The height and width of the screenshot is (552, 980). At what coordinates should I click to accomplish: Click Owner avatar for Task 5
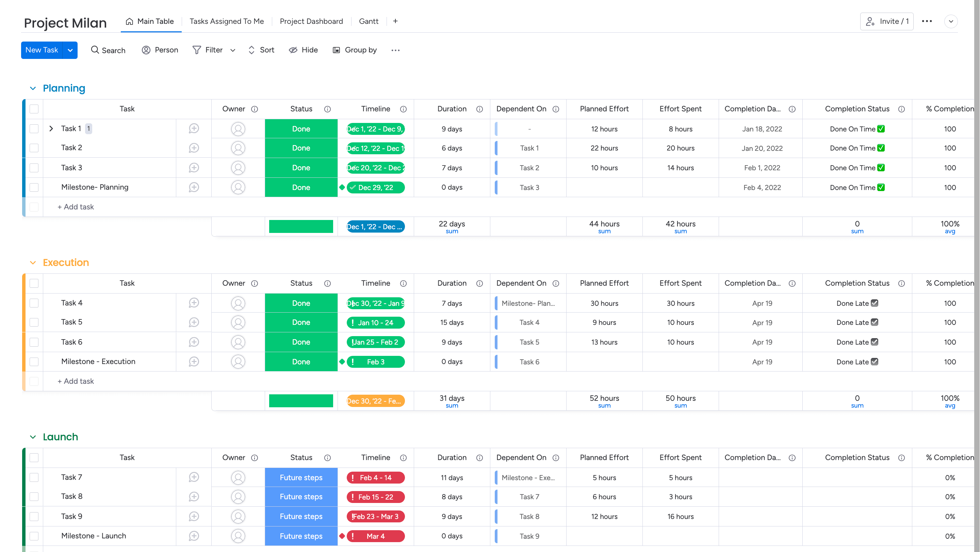click(238, 322)
